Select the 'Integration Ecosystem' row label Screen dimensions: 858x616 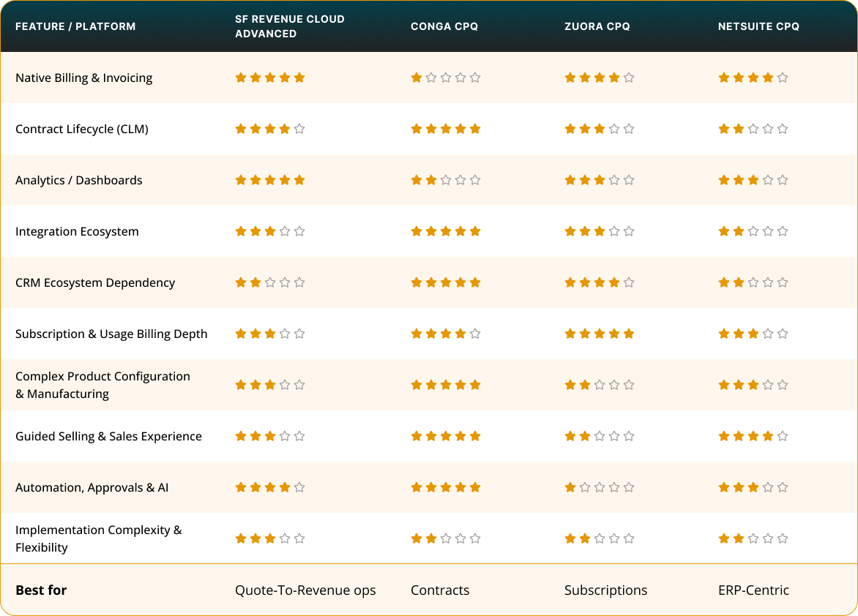[x=77, y=231]
